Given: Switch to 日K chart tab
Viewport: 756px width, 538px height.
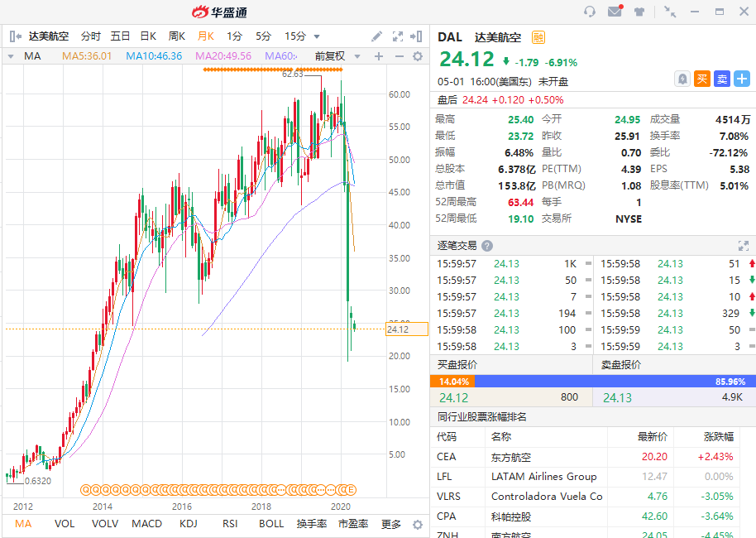Looking at the screenshot, I should click(x=148, y=36).
